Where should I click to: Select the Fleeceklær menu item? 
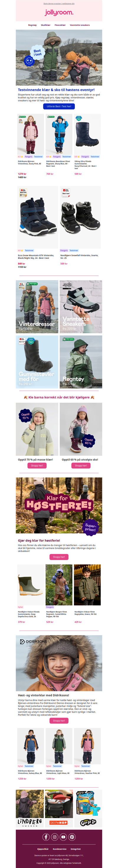pyautogui.click(x=60, y=25)
